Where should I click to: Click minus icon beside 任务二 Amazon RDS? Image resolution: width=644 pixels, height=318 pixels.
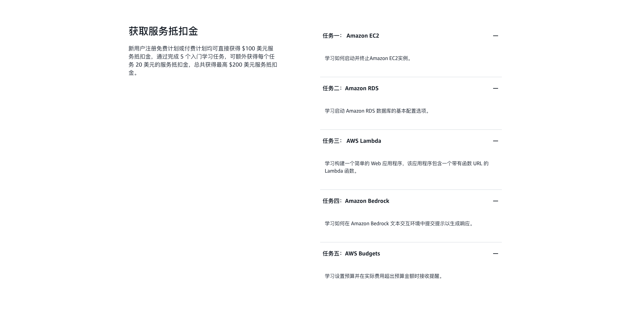click(x=495, y=88)
